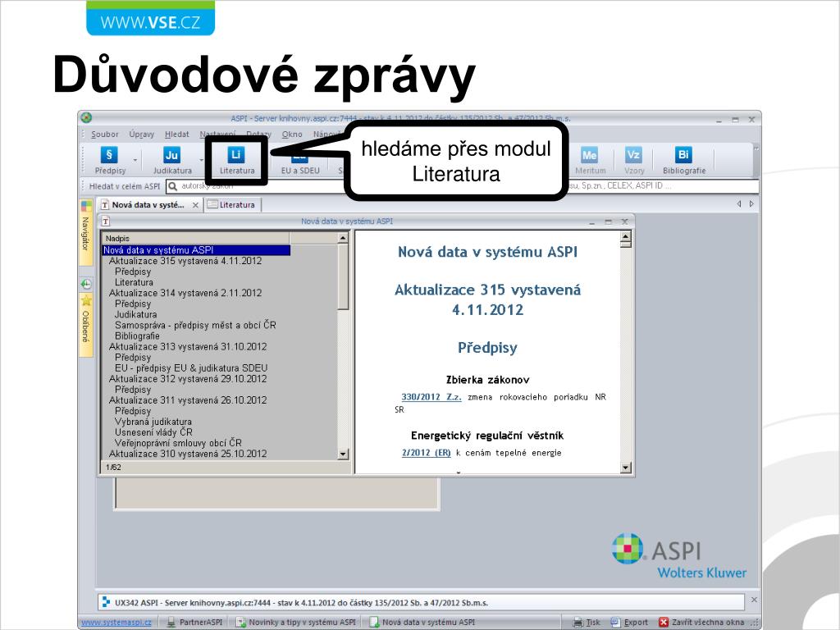The width and height of the screenshot is (840, 630).
Task: Select Veřejnoprávní smlouvy obcí ČR row
Action: pyautogui.click(x=178, y=443)
